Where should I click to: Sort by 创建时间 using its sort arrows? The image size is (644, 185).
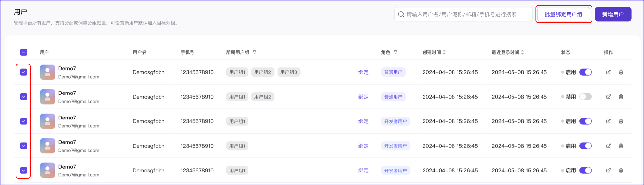(x=444, y=52)
